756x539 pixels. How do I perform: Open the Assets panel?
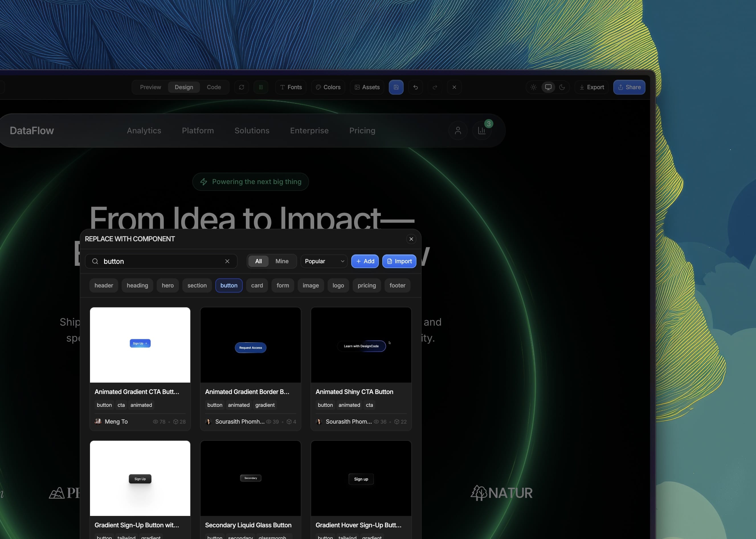coord(367,87)
